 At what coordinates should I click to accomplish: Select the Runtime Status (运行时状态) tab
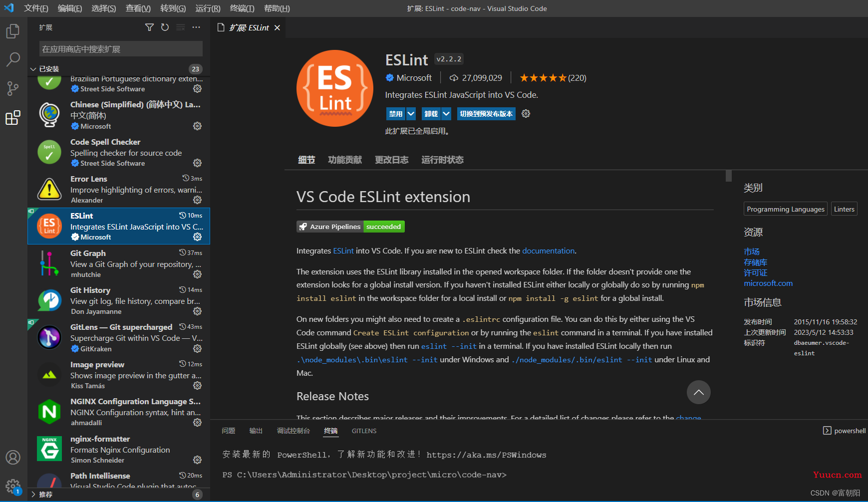coord(442,160)
